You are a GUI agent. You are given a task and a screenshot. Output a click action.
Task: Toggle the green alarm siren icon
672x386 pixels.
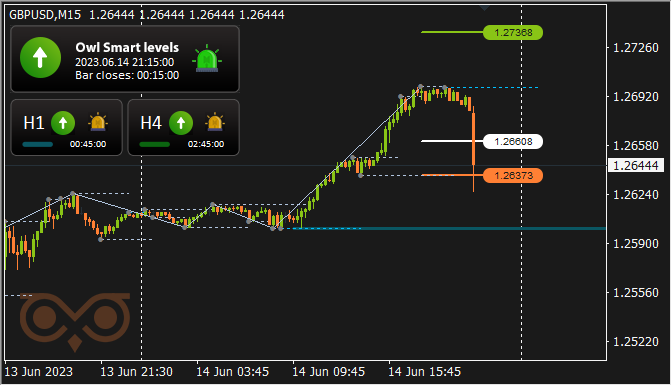(x=207, y=58)
